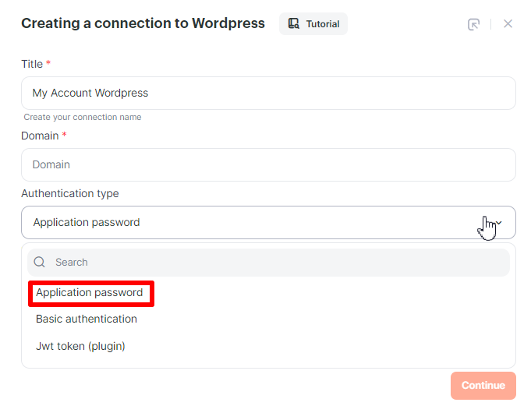Click the red asterisk beside Domain
The image size is (531, 420).
[65, 136]
